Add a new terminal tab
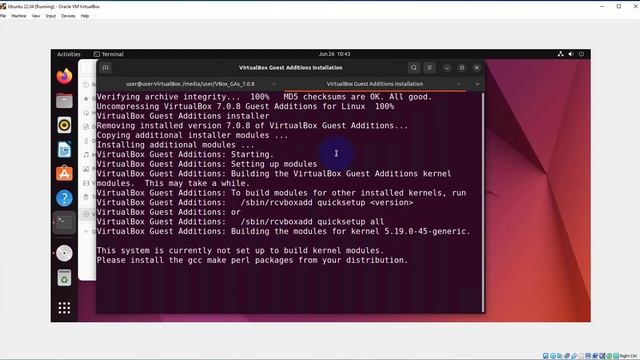The width and height of the screenshot is (640, 360). pyautogui.click(x=106, y=68)
